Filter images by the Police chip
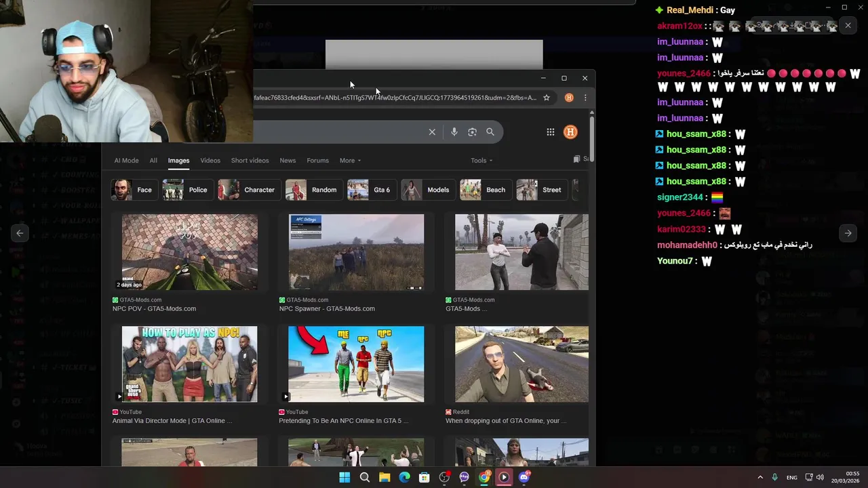The width and height of the screenshot is (868, 488). click(x=187, y=190)
